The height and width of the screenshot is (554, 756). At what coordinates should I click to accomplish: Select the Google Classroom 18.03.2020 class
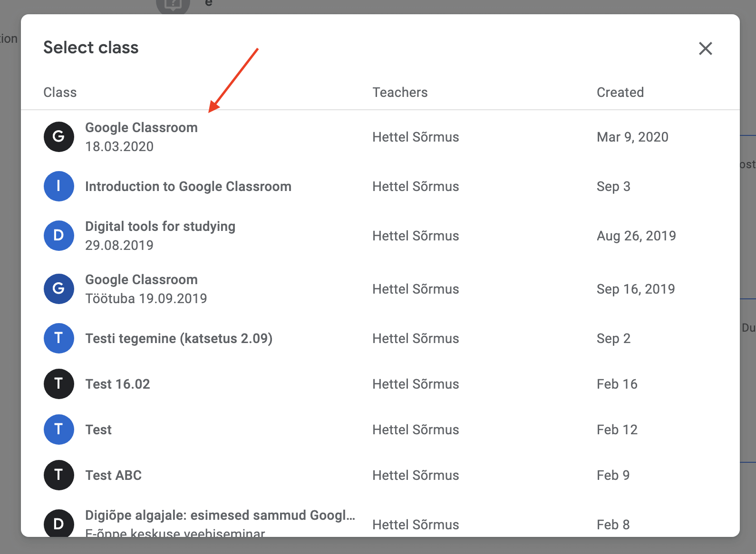point(380,137)
